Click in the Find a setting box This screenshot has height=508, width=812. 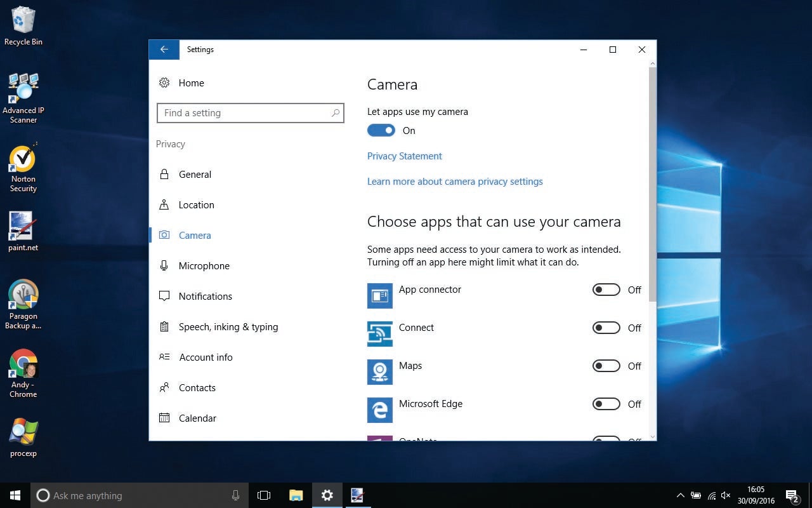click(251, 113)
